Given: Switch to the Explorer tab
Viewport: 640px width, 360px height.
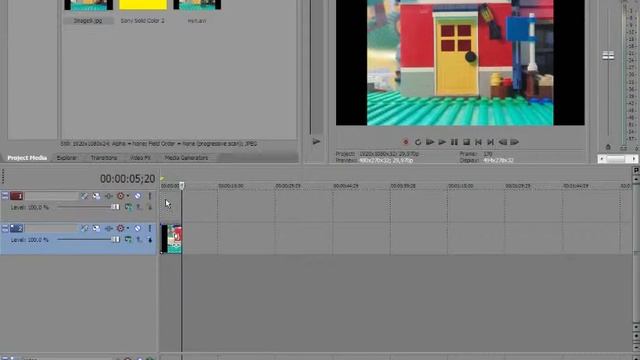Looking at the screenshot, I should coord(67,158).
